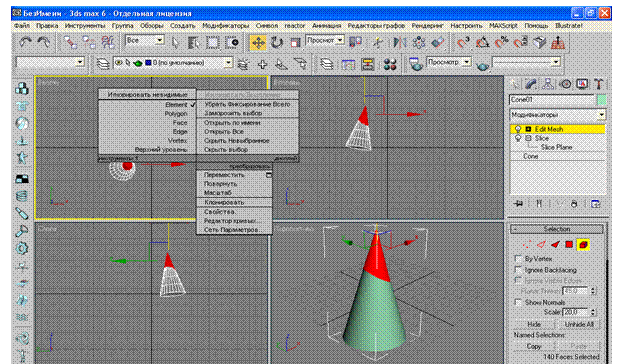Select Slice Plane sub-object in stack
Viewport: 624px width, 364px height.
click(x=557, y=147)
